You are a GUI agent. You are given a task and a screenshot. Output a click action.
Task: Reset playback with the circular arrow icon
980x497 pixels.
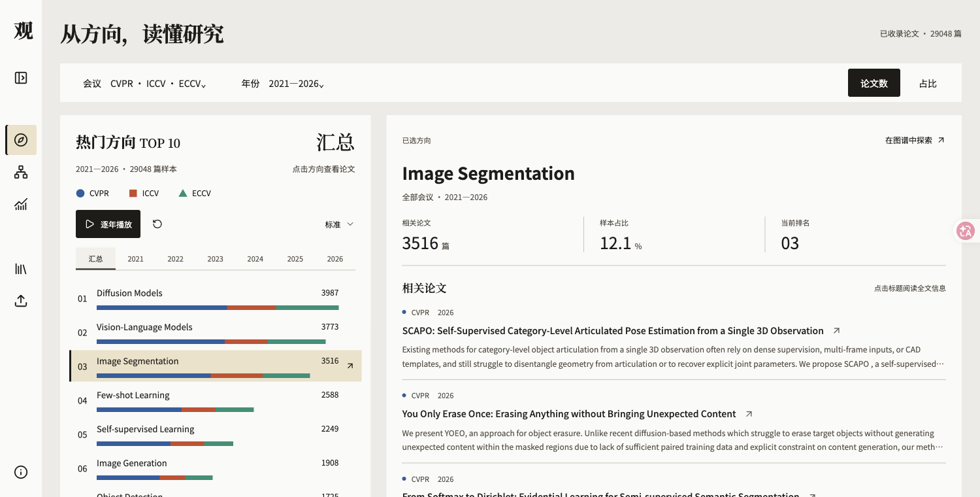(x=157, y=224)
